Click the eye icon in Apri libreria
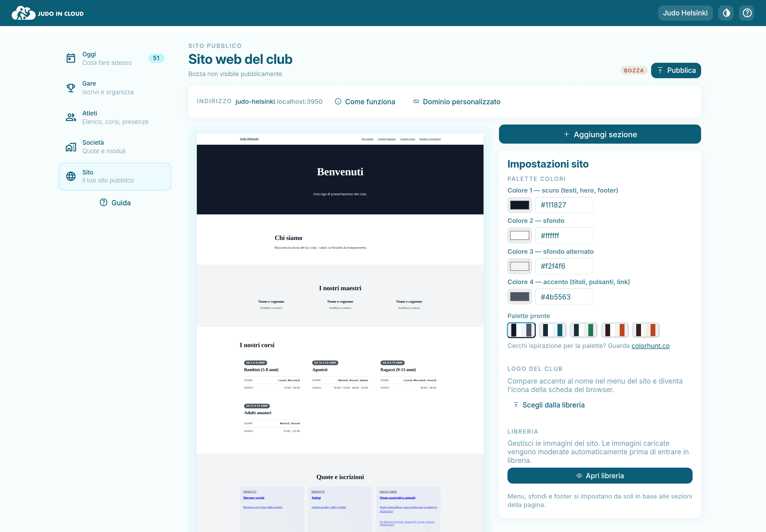This screenshot has width=766, height=532. [x=579, y=476]
